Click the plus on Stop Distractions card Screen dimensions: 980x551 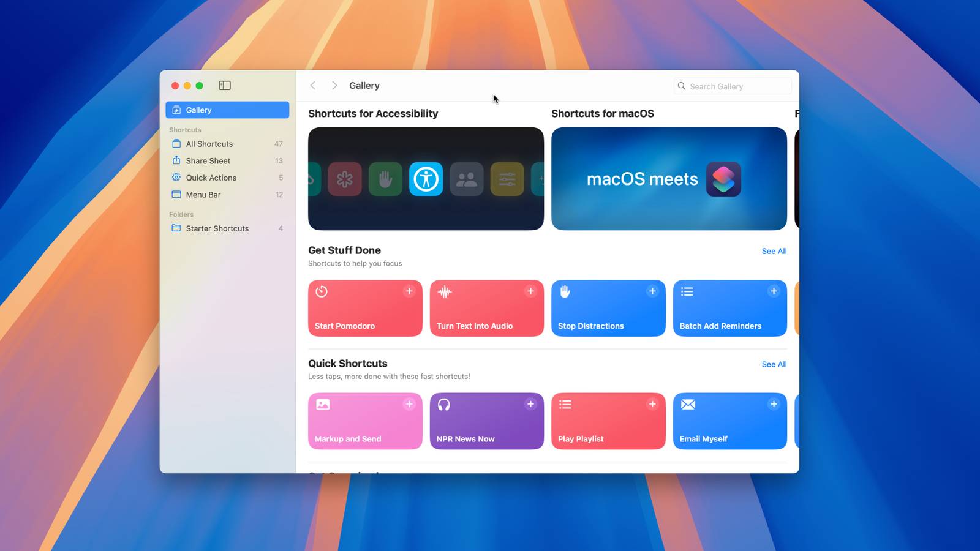point(652,291)
